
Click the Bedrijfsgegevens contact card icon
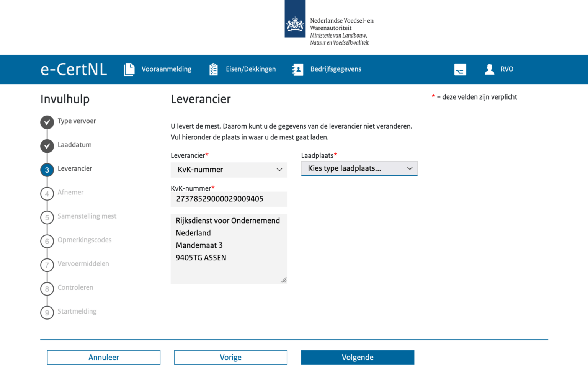point(297,69)
